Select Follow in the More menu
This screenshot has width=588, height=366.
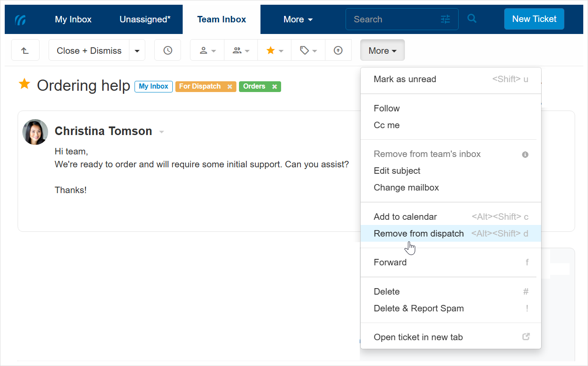(386, 108)
